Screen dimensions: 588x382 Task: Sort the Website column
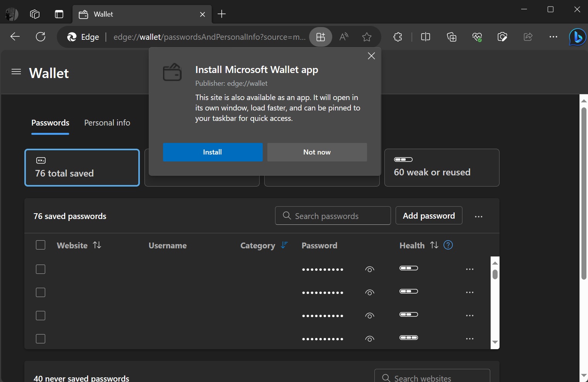(x=97, y=245)
